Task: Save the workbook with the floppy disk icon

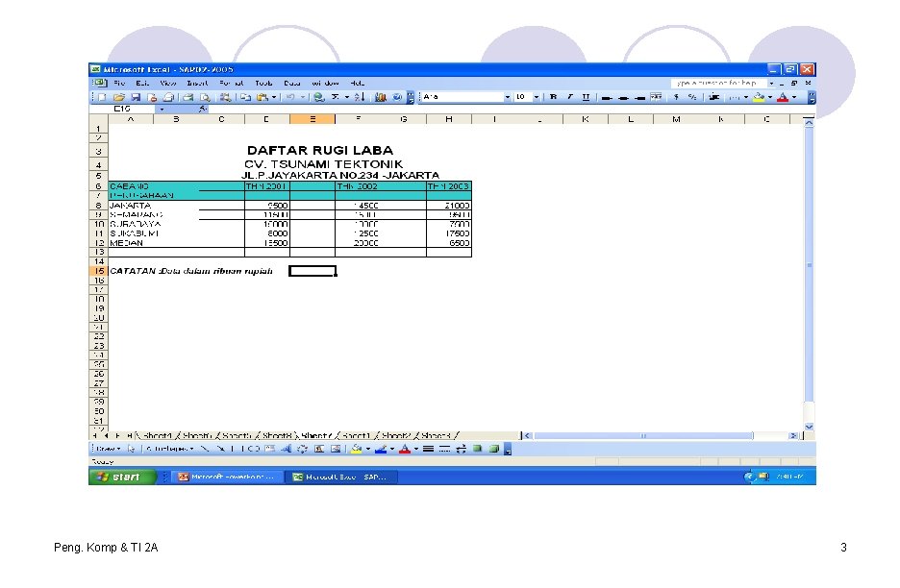Action: click(x=136, y=98)
